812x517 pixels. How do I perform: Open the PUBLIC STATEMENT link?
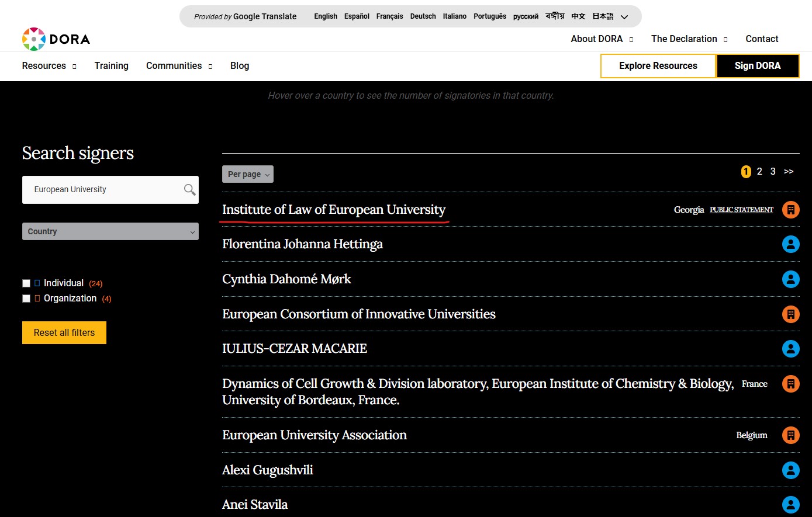pyautogui.click(x=741, y=210)
